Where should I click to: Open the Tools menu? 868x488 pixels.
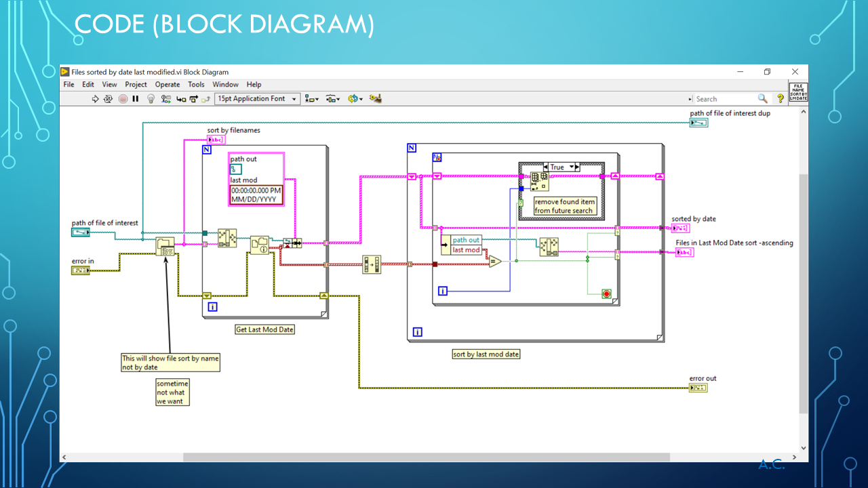(196, 85)
